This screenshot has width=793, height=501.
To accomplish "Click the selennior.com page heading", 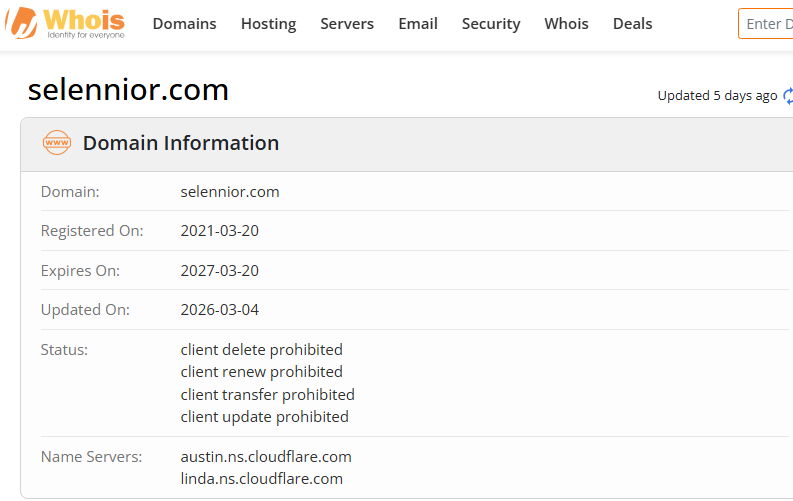I will [x=128, y=90].
